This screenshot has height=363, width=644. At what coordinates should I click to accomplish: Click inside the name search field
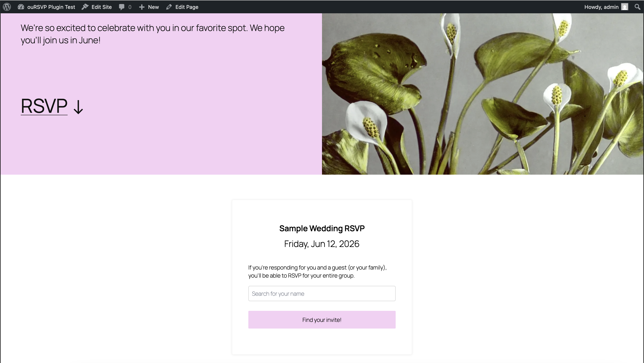[x=322, y=293]
